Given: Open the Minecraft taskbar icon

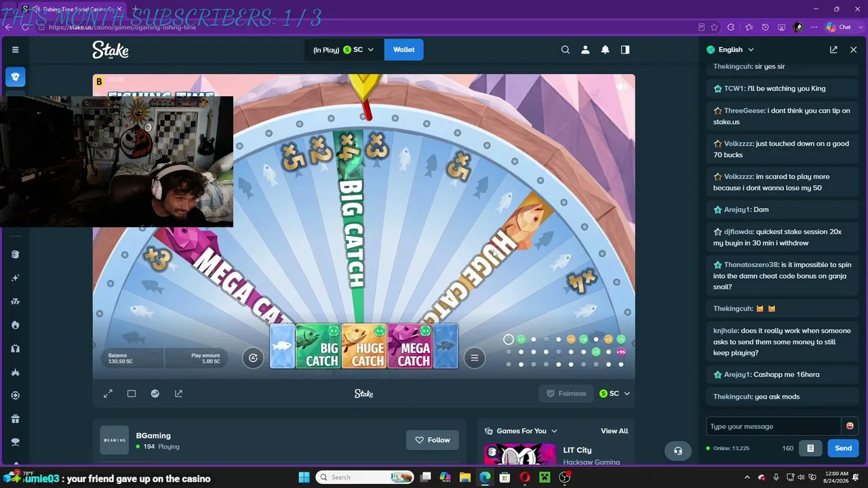Looking at the screenshot, I should click(x=544, y=477).
